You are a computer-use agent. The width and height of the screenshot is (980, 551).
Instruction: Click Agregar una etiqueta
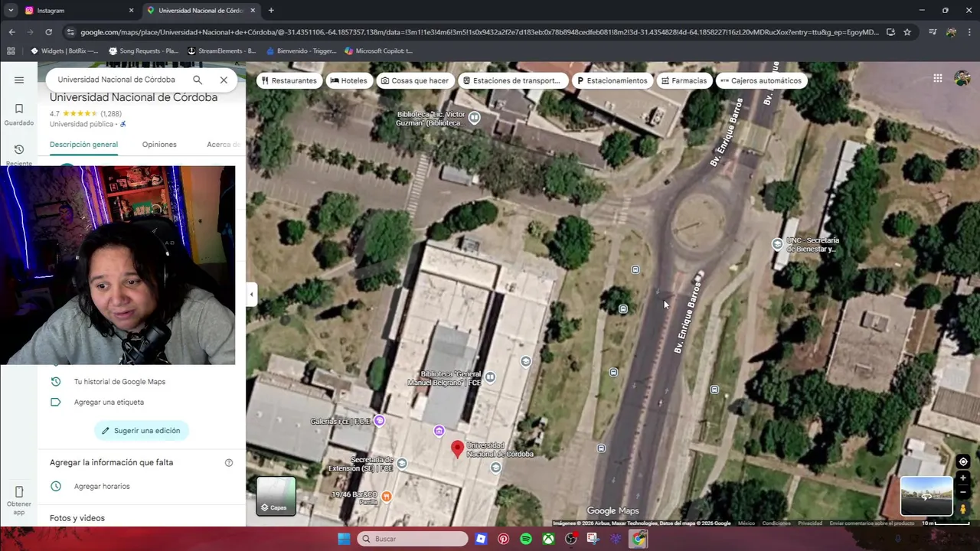(x=109, y=403)
